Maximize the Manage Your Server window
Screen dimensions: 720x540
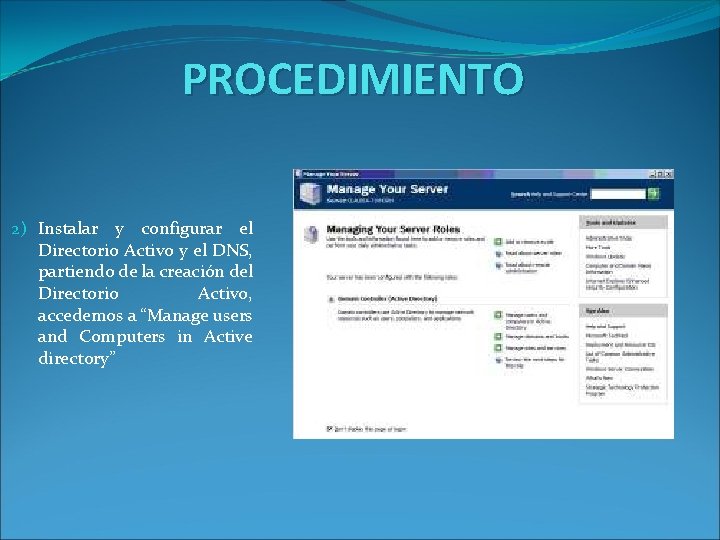[660, 174]
